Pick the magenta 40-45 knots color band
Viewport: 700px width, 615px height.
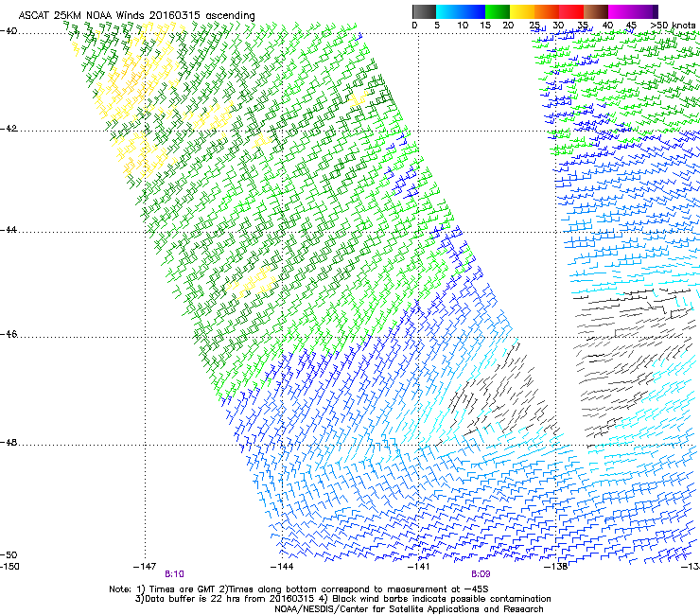621,11
